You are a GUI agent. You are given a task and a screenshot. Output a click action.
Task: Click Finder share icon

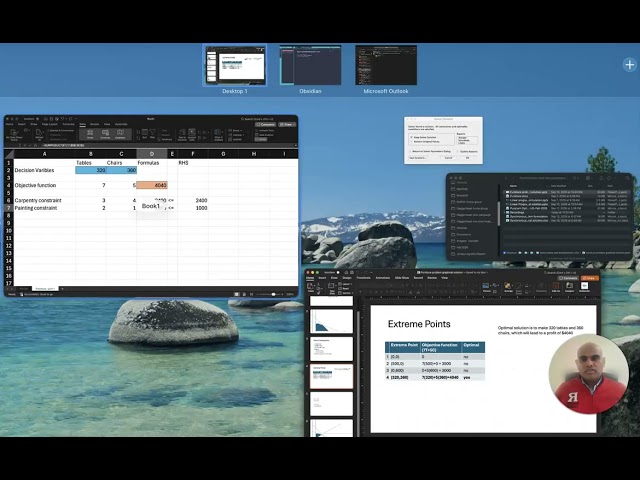pyautogui.click(x=601, y=178)
